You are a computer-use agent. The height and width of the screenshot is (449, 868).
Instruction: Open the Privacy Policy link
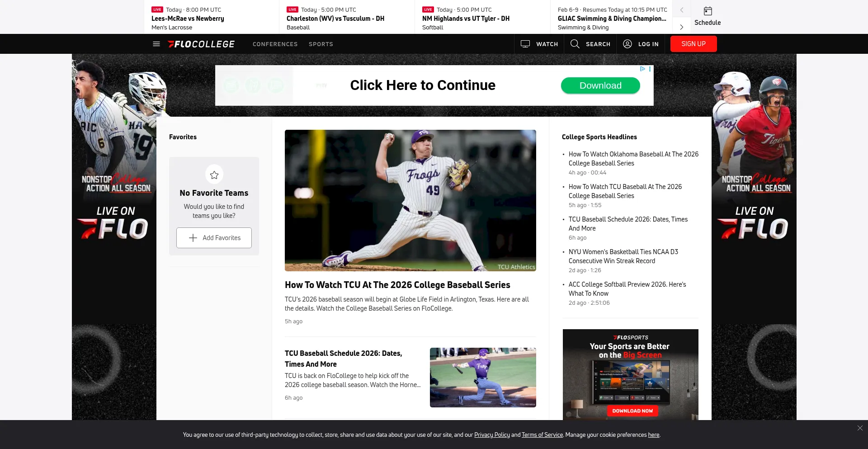pyautogui.click(x=492, y=435)
